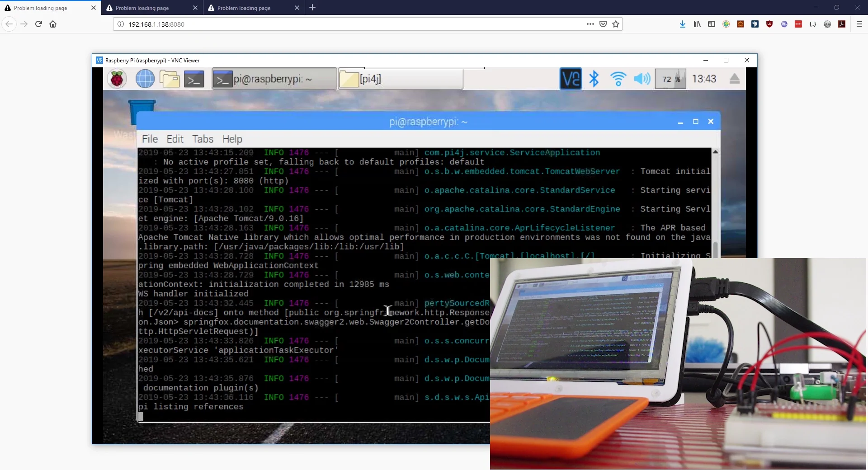Viewport: 868px width, 470px height.
Task: Click the orange sun extension icon
Action: point(741,24)
